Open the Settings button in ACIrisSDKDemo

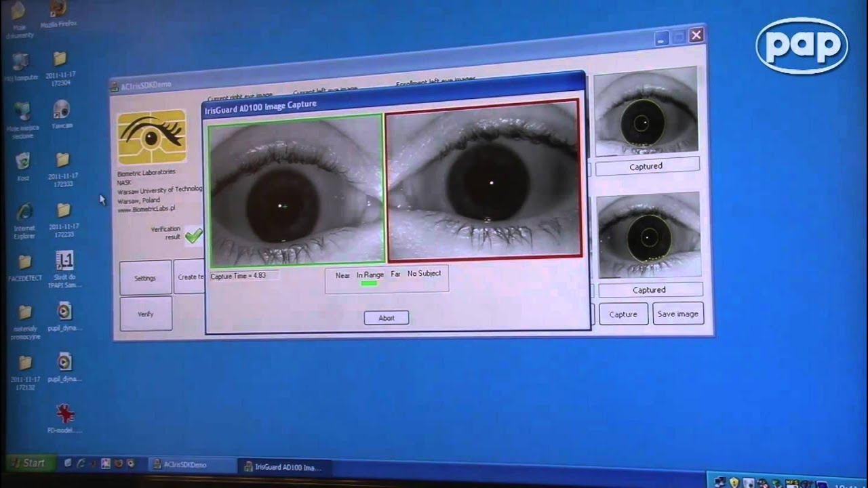145,278
